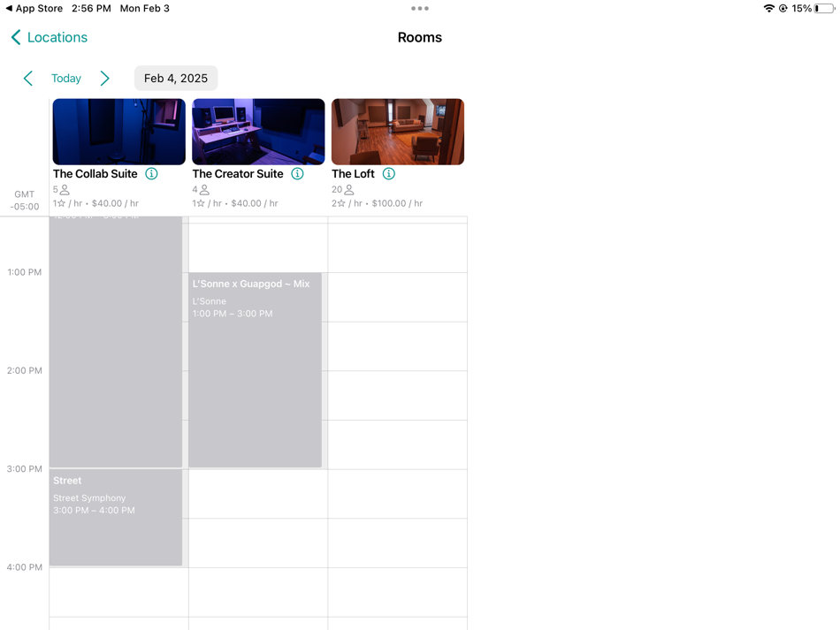840x630 pixels.
Task: Tap the 1:00 PM time label
Action: point(25,272)
